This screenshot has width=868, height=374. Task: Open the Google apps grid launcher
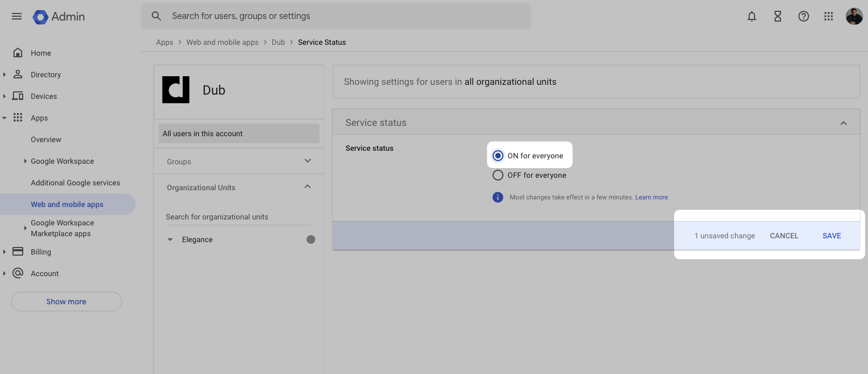829,16
